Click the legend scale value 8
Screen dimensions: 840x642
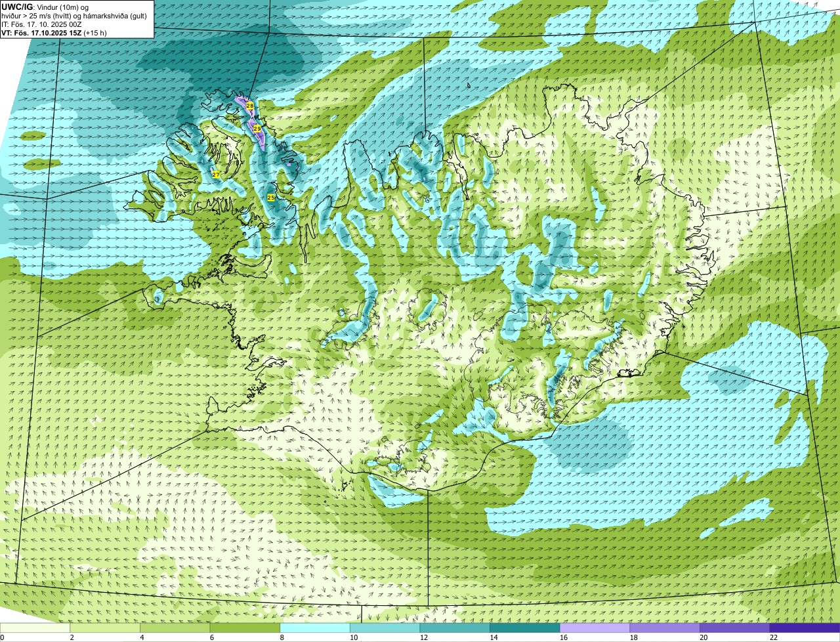coord(282,637)
